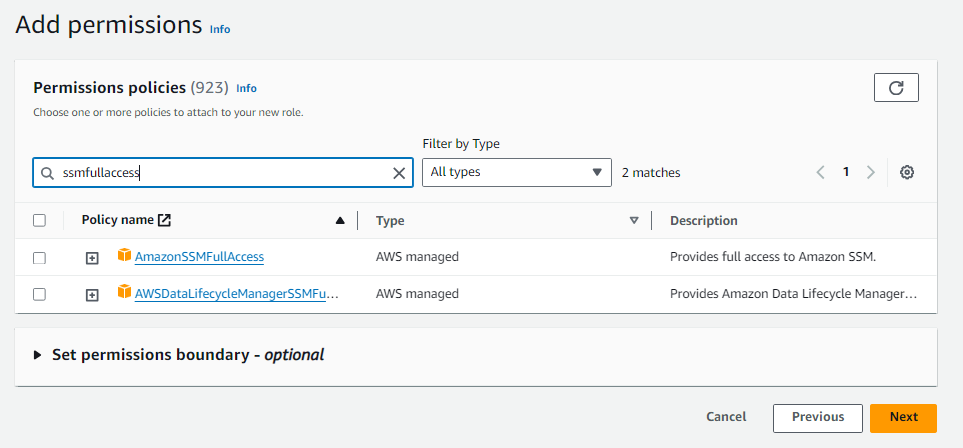Click the Type column header
Image resolution: width=963 pixels, height=448 pixels.
pyautogui.click(x=390, y=221)
